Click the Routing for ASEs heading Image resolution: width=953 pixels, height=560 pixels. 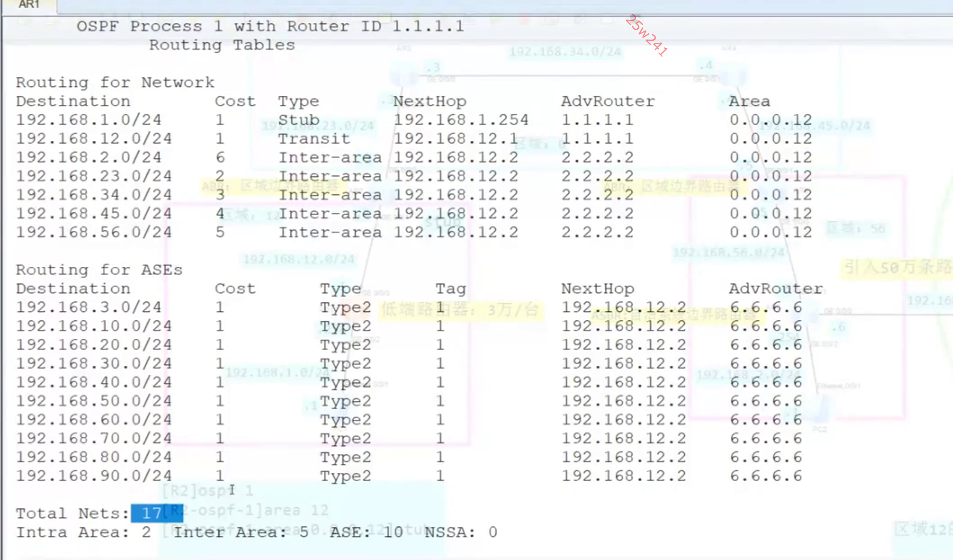pyautogui.click(x=99, y=270)
